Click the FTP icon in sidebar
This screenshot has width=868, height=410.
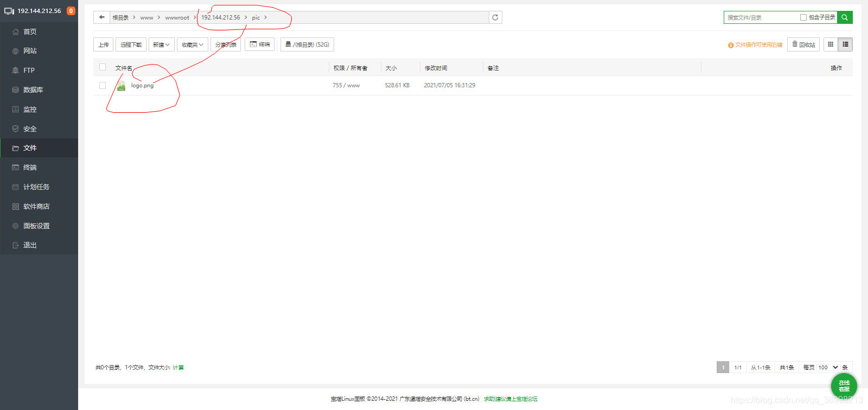point(15,71)
